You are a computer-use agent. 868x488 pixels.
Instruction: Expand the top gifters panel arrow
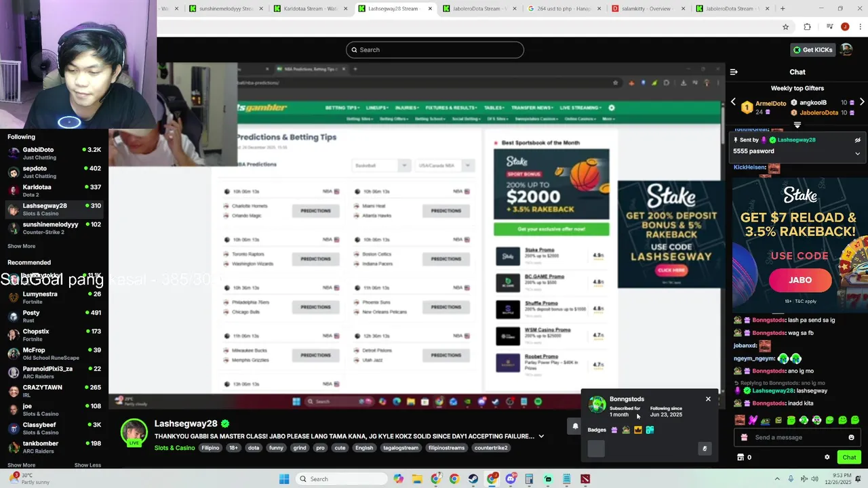coord(797,125)
